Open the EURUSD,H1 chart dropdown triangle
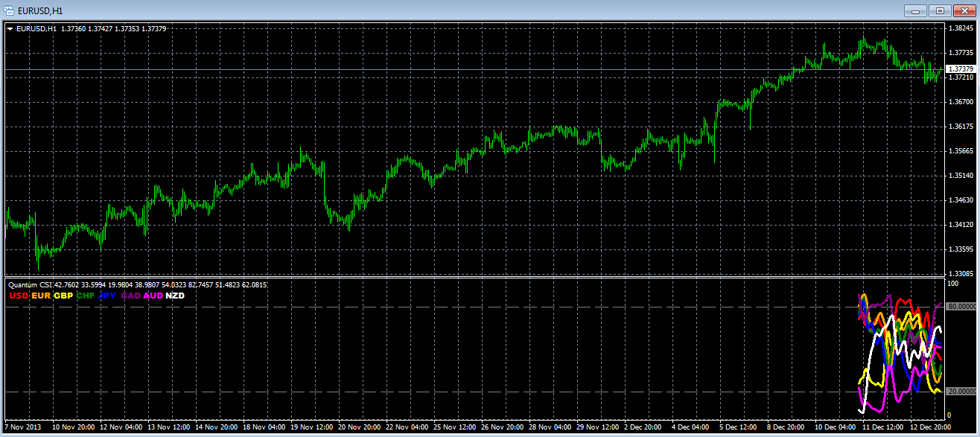 (x=10, y=28)
